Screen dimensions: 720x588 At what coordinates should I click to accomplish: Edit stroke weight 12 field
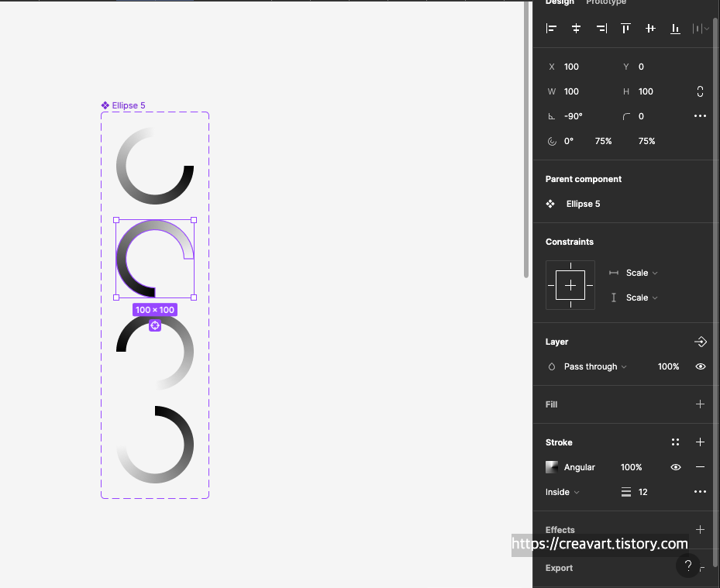coord(642,492)
